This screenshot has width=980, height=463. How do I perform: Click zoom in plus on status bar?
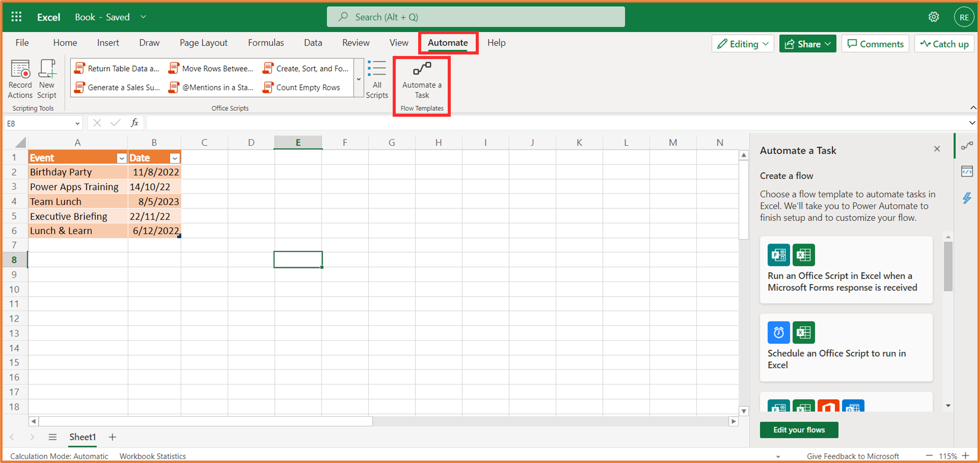966,456
